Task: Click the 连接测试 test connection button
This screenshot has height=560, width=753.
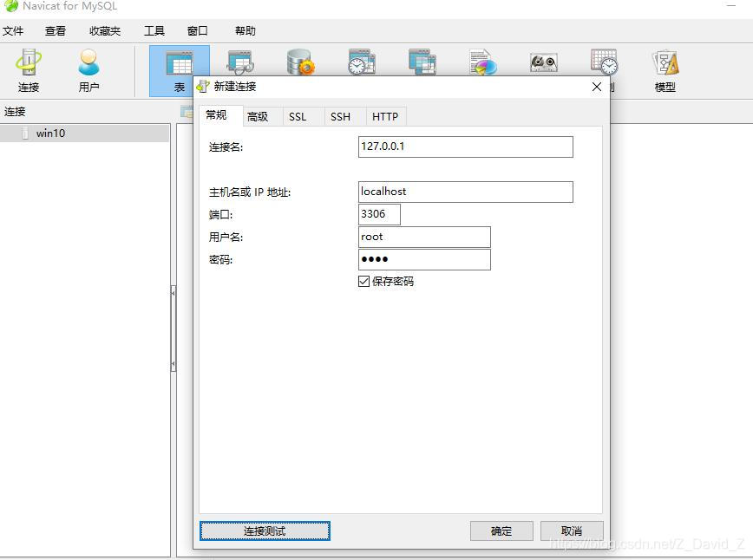Action: tap(265, 531)
